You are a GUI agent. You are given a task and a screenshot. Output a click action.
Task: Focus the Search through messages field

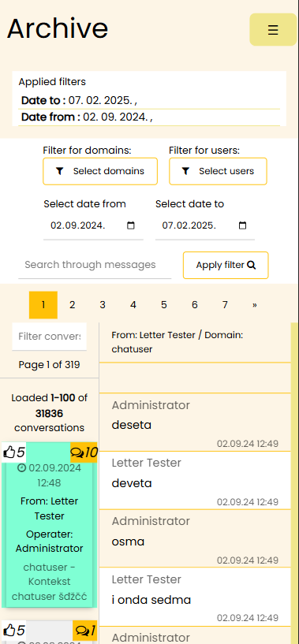tap(95, 265)
